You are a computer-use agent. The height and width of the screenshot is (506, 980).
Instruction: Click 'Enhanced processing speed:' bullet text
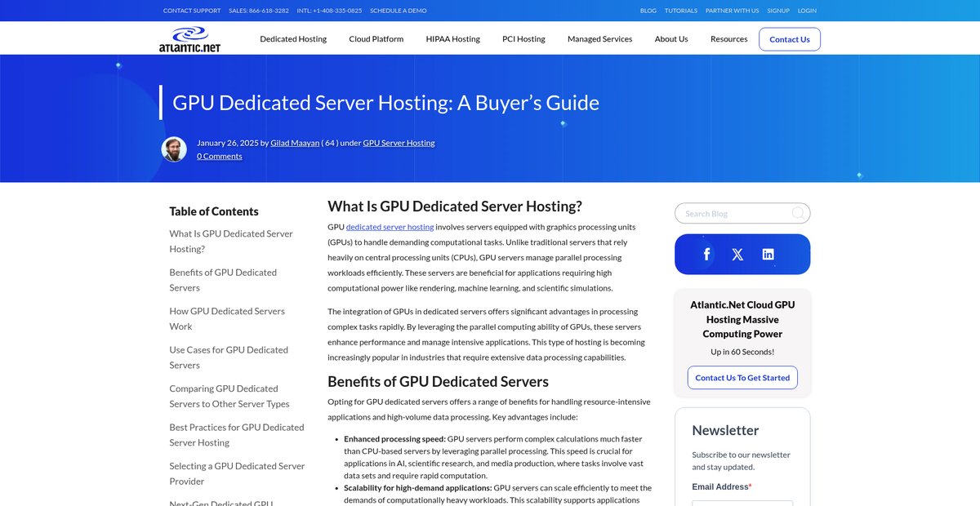tap(394, 438)
